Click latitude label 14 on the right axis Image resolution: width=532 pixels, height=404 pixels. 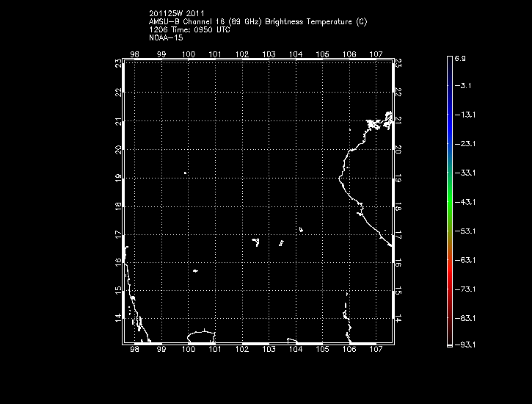398,319
